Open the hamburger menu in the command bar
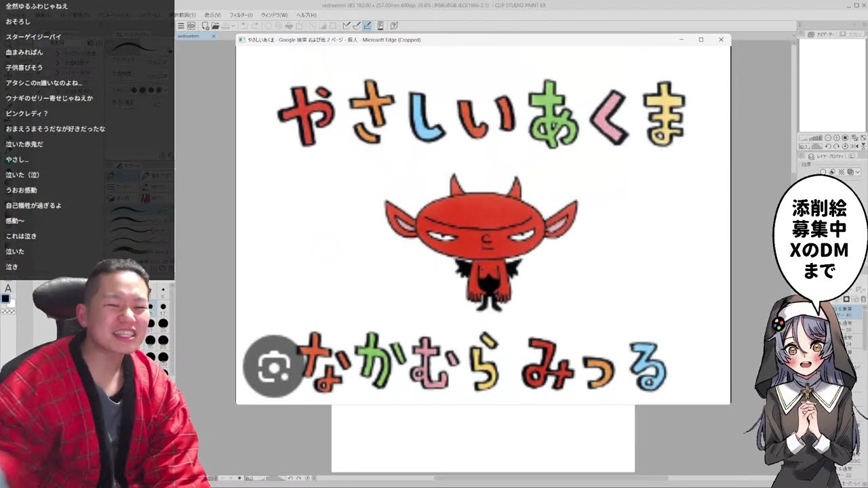Image resolution: width=868 pixels, height=488 pixels. [x=181, y=26]
